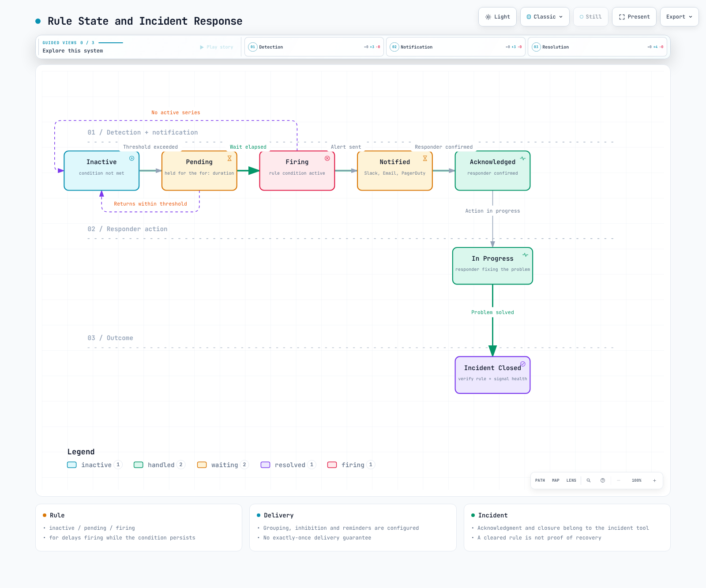Switch to LENS mode
This screenshot has width=706, height=588.
tap(571, 480)
